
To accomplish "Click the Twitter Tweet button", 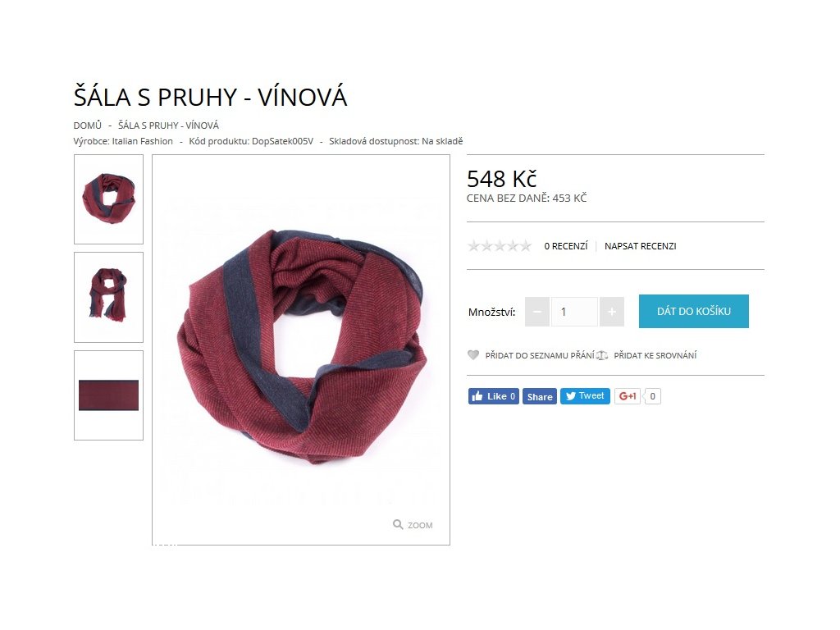I will (585, 396).
